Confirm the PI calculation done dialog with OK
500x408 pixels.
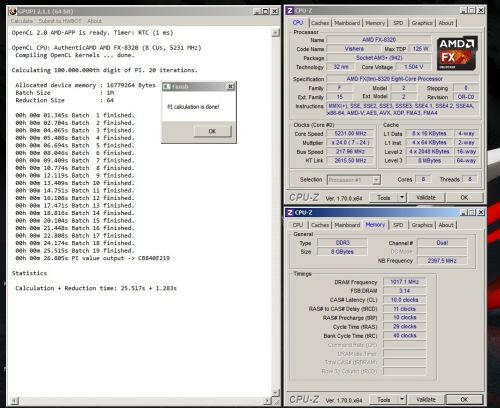pyautogui.click(x=212, y=131)
